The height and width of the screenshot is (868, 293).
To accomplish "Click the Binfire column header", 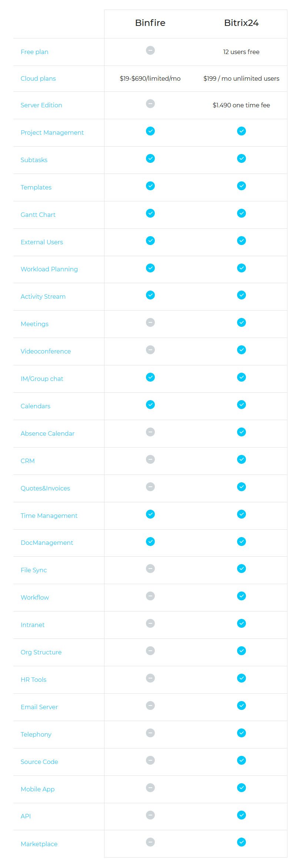I will [150, 23].
